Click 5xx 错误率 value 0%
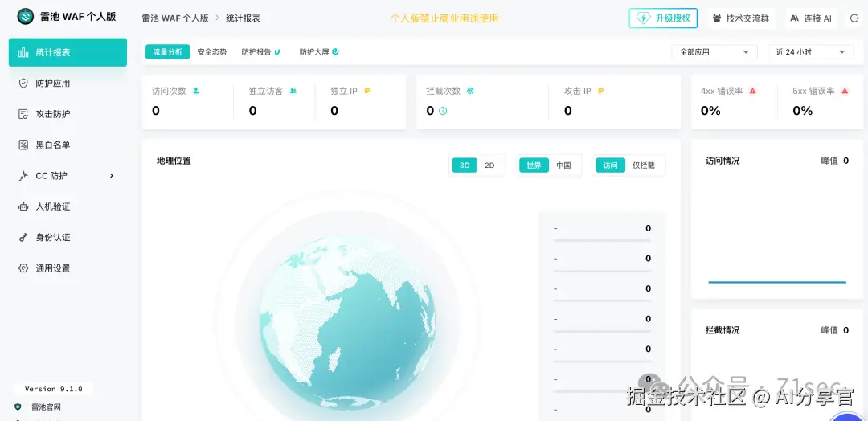The image size is (868, 421). point(803,111)
